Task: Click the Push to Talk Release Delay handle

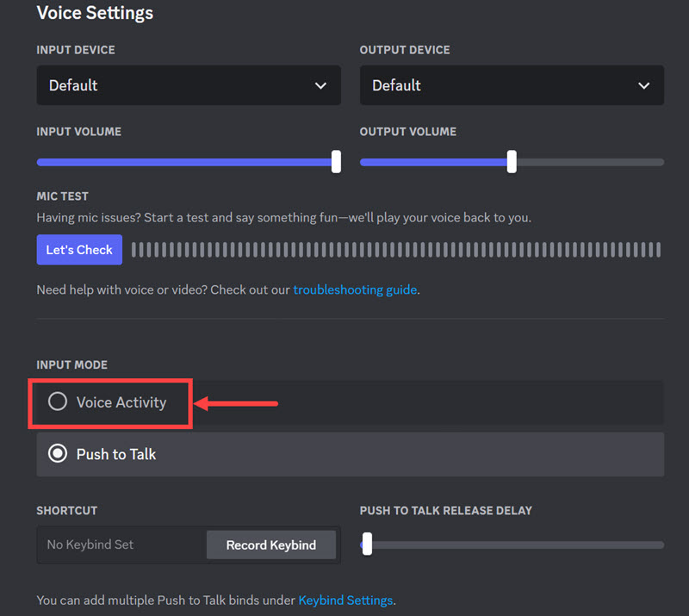Action: pyautogui.click(x=367, y=544)
